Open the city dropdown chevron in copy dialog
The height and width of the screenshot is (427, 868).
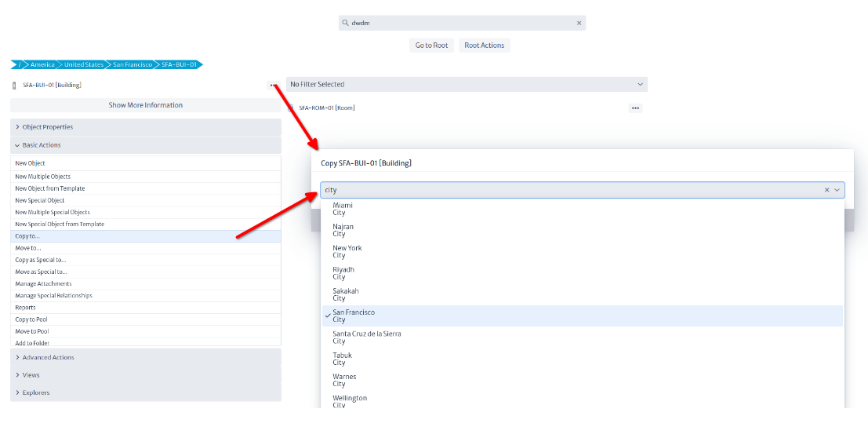coord(837,190)
